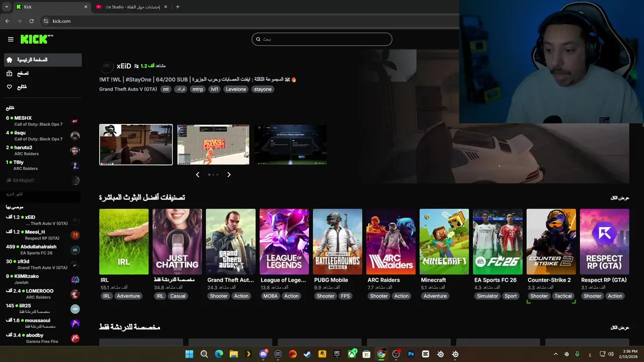Click the Tactical tag under Counter-Strike 2
The width and height of the screenshot is (644, 362).
563,296
